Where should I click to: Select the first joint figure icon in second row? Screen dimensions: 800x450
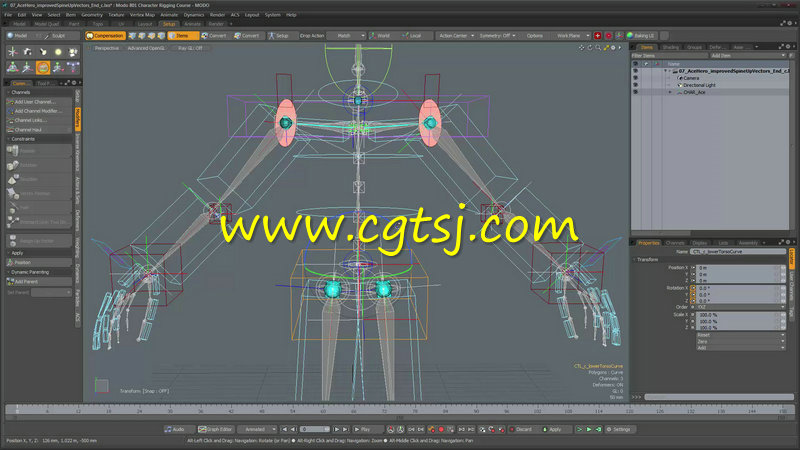[13, 67]
